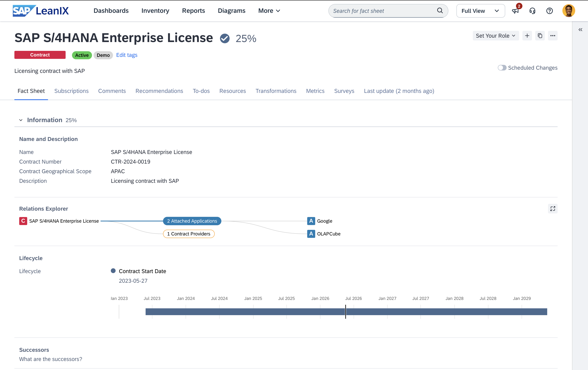This screenshot has width=588, height=370.
Task: Click the lifecycle timeline bar
Action: pyautogui.click(x=346, y=312)
